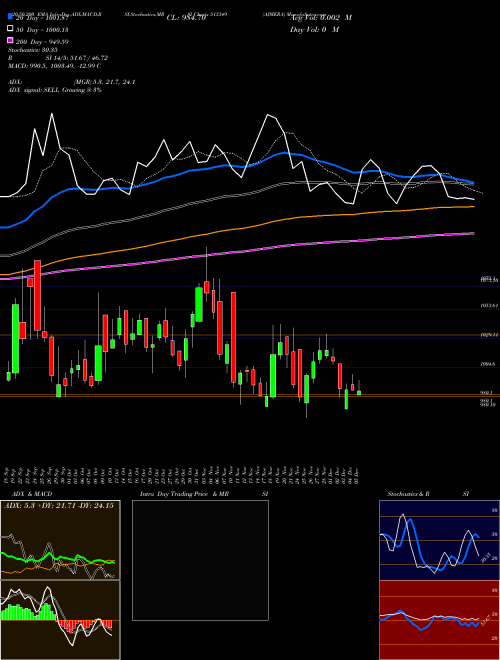The width and height of the screenshot is (500, 660).
Task: Click the empty Intra Day Trading chart box
Action: tap(200, 560)
